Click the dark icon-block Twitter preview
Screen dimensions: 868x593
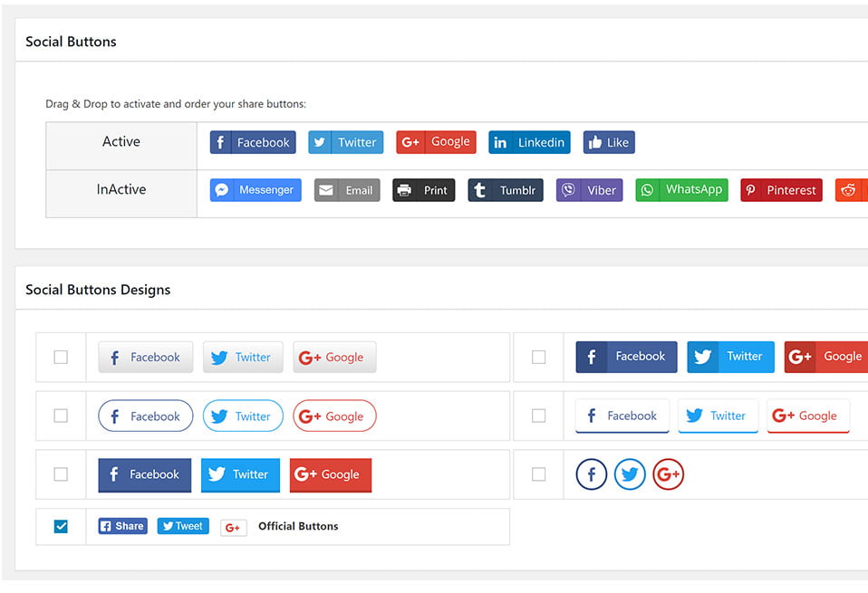[730, 357]
